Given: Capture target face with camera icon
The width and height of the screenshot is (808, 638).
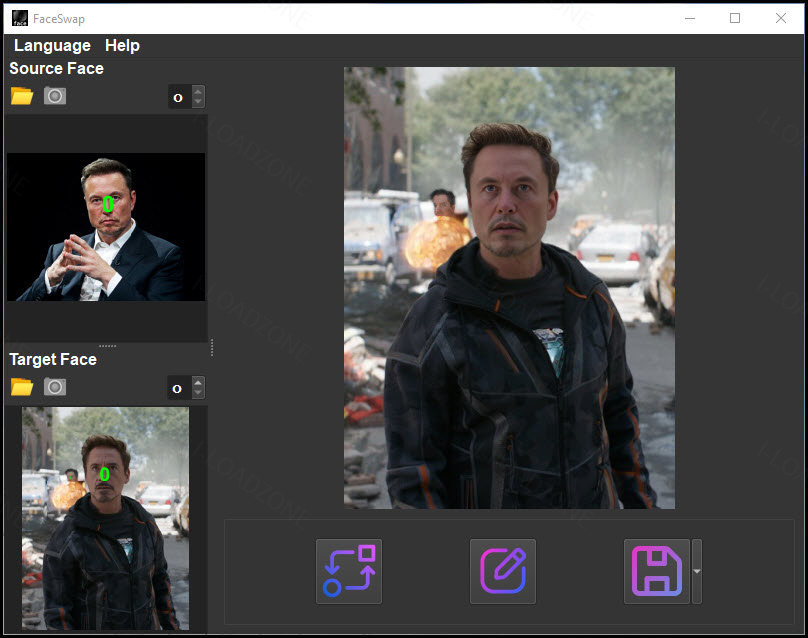Looking at the screenshot, I should point(55,387).
